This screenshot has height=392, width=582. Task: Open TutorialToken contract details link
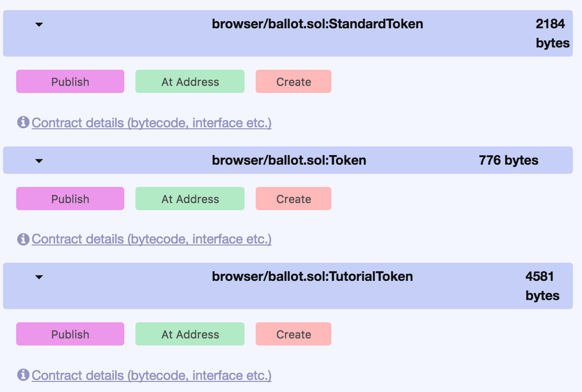pyautogui.click(x=152, y=375)
